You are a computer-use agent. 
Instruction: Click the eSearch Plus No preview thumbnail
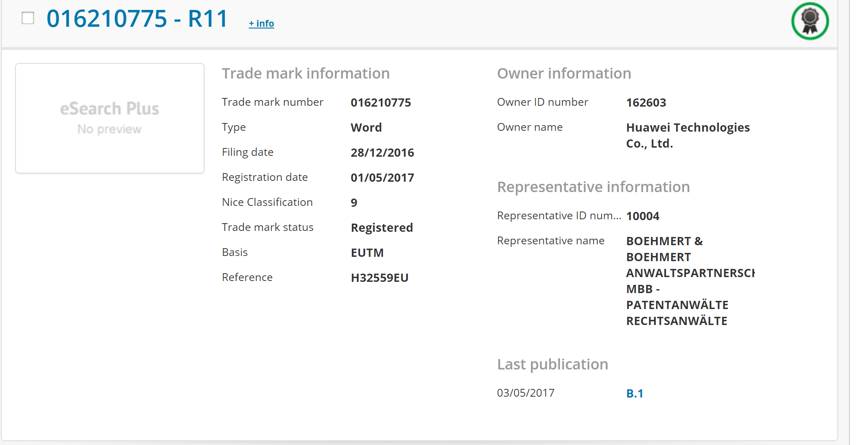tap(110, 118)
